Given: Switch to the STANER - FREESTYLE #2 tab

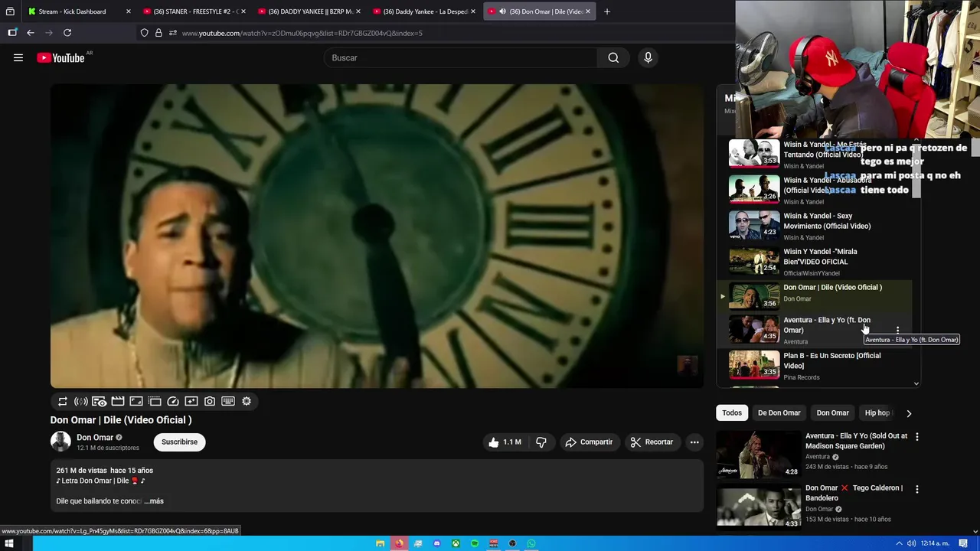Looking at the screenshot, I should 194,11.
